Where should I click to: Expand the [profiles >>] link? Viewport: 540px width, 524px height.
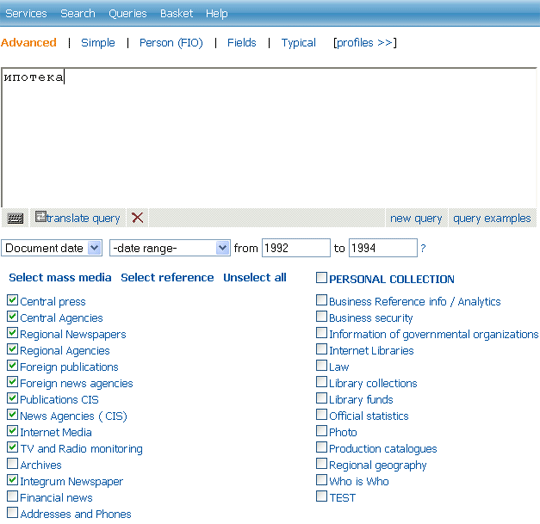point(365,43)
